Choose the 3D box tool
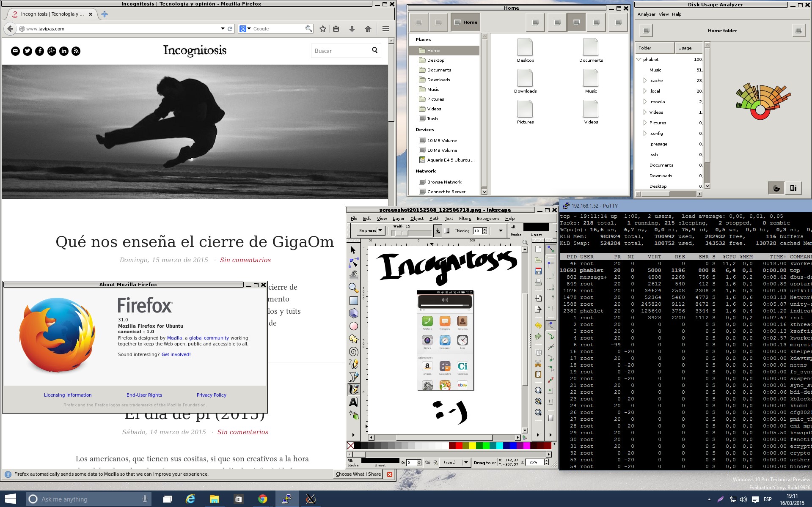 (x=354, y=313)
